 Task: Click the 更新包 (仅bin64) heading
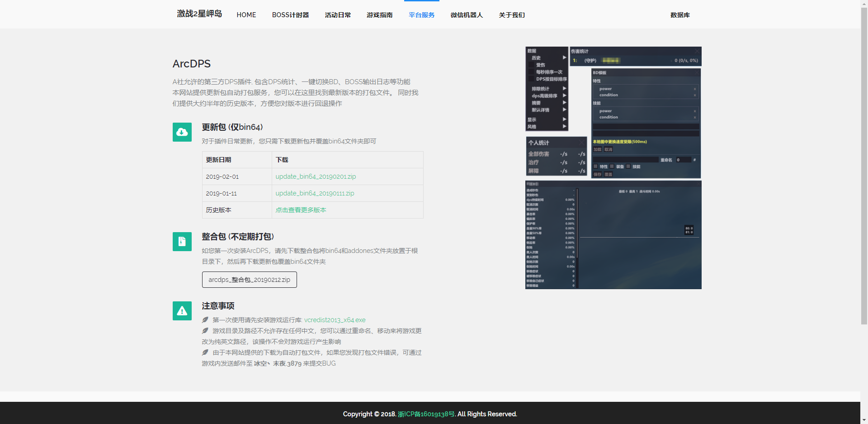[x=232, y=127]
